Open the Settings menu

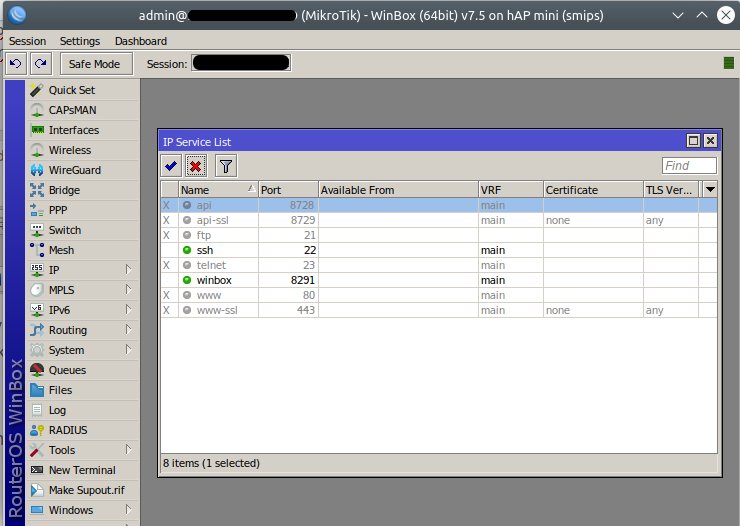80,41
